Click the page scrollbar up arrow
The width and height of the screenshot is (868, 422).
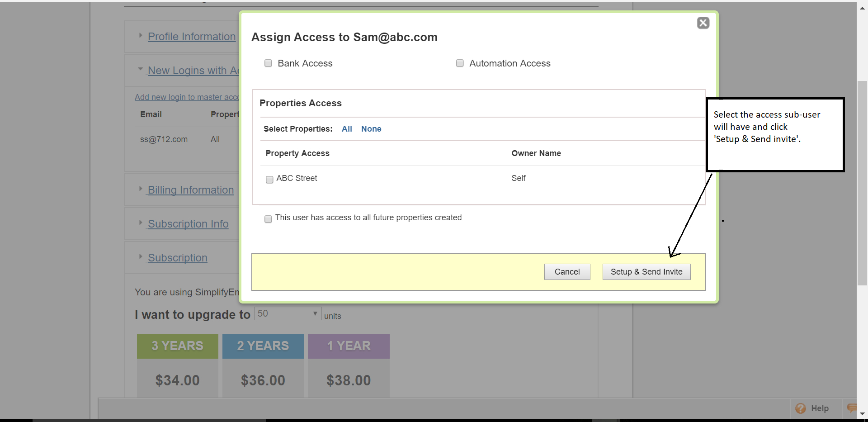coord(862,8)
